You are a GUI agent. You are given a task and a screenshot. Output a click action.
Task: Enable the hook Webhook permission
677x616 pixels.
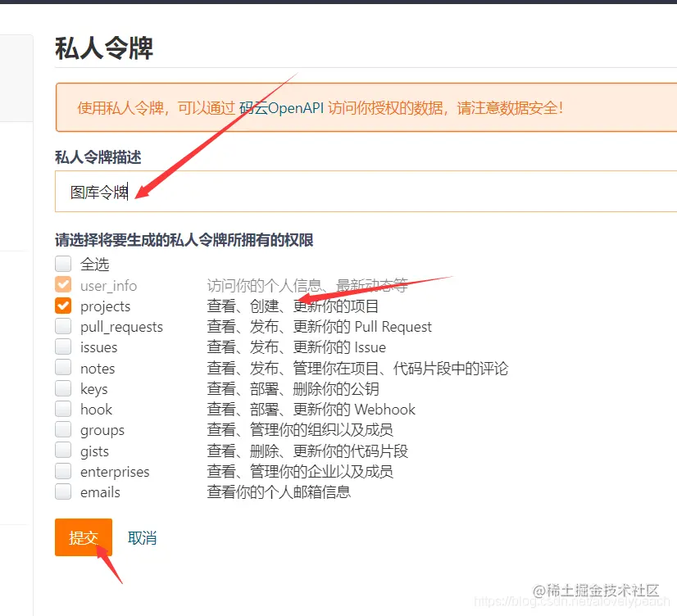(63, 409)
